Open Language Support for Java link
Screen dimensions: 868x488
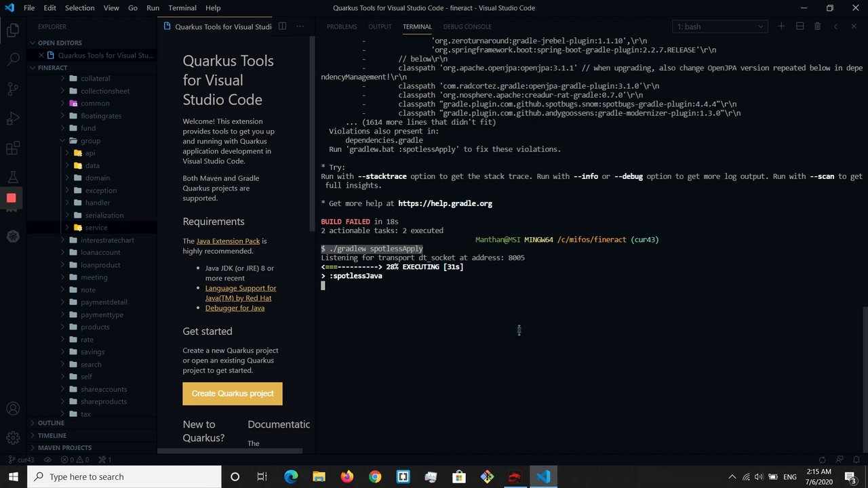(241, 293)
